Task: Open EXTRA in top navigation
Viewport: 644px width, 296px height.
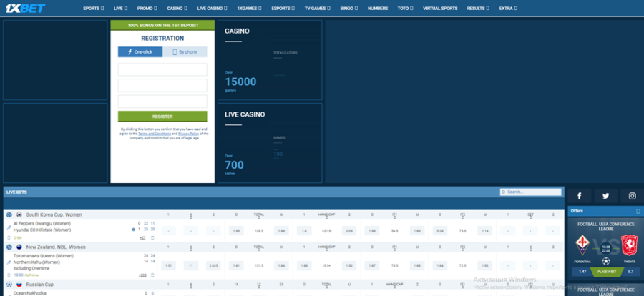Action: tap(508, 8)
